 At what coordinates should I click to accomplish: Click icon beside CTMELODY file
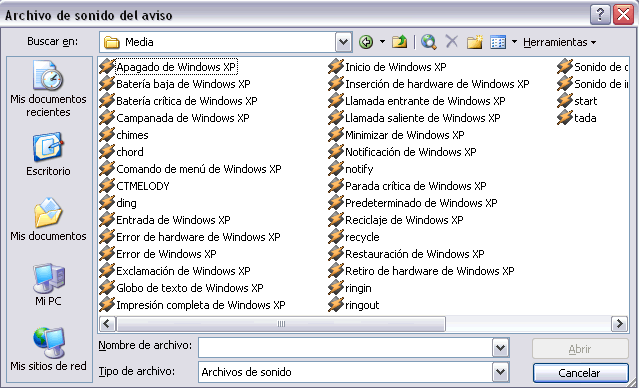[107, 186]
